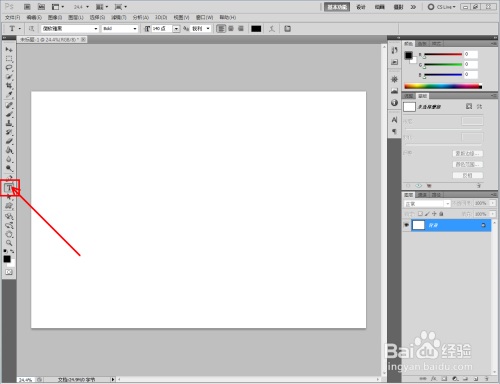Open the layer blend mode dropdown
Screen dimensions: 500x384
(427, 203)
